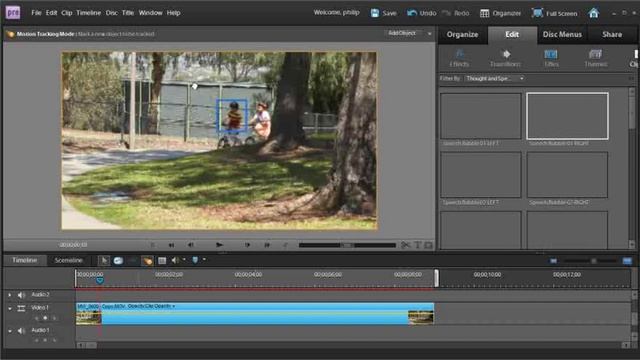640x360 pixels.
Task: Switch to the Share tab
Action: [612, 35]
